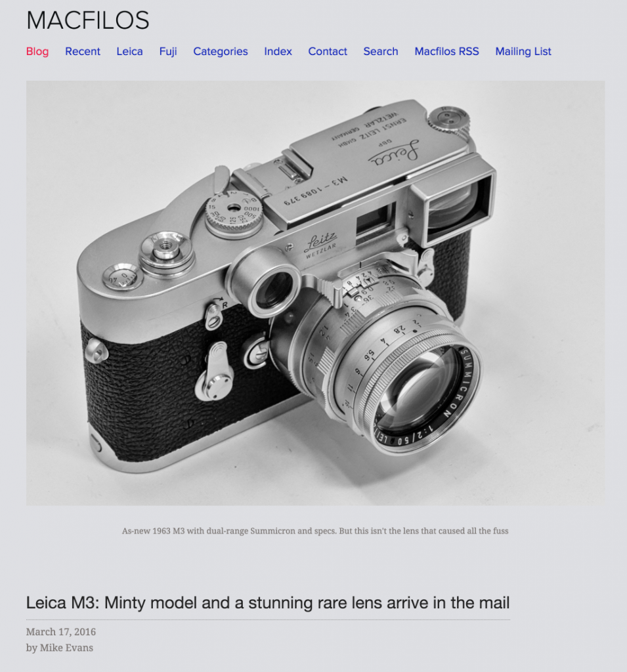Open the Blog nav item

coord(37,51)
